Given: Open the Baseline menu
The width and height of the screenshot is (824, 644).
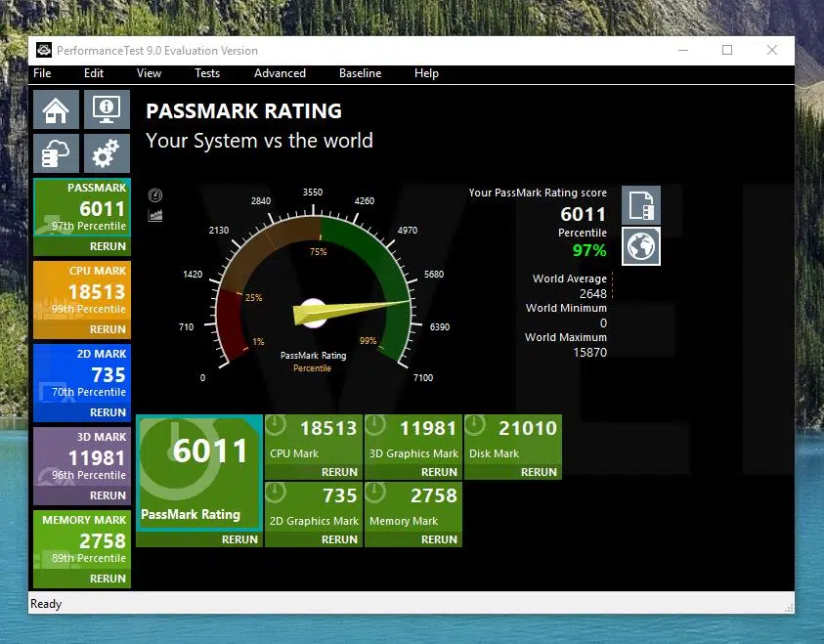Looking at the screenshot, I should click(361, 73).
